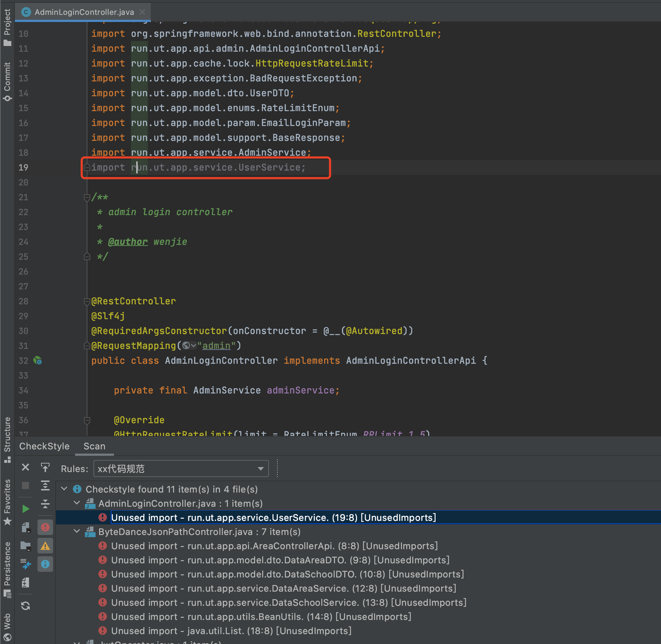Click the @author Javadoc tag

[x=128, y=242]
